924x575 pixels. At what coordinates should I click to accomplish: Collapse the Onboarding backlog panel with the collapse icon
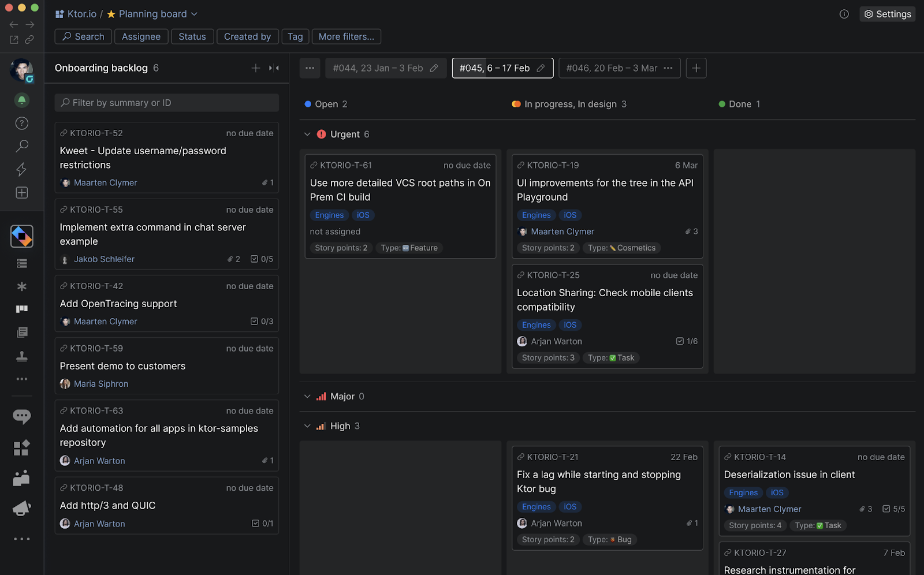[274, 68]
